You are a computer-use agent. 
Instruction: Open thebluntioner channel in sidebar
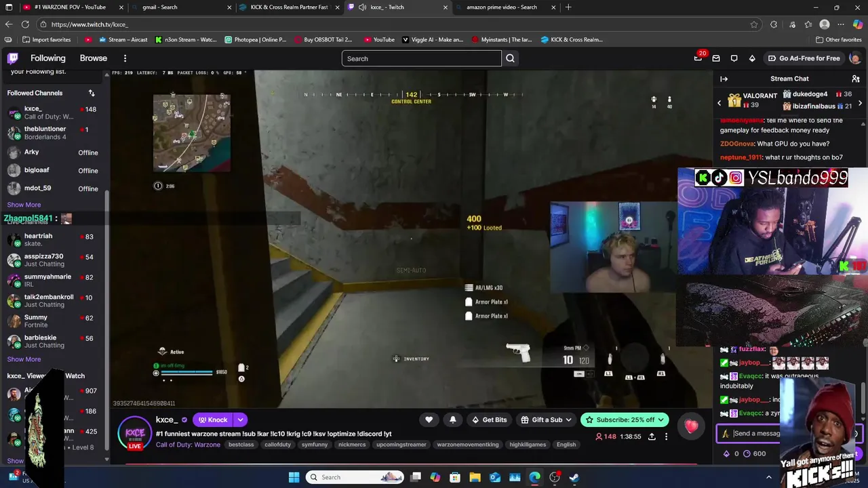[53, 133]
